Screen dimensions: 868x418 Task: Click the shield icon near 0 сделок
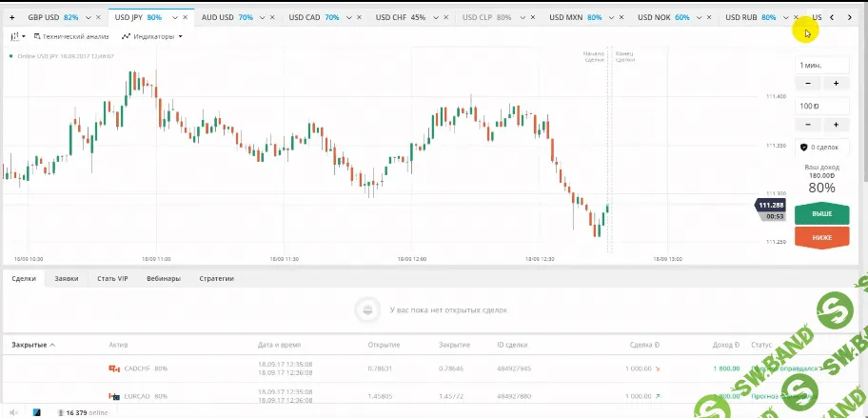click(x=803, y=148)
